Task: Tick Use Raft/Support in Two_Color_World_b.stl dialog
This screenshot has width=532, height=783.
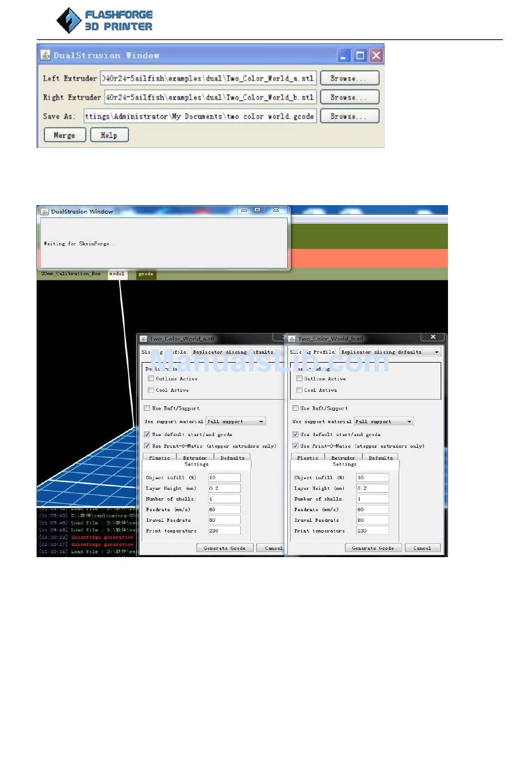Action: (295, 408)
